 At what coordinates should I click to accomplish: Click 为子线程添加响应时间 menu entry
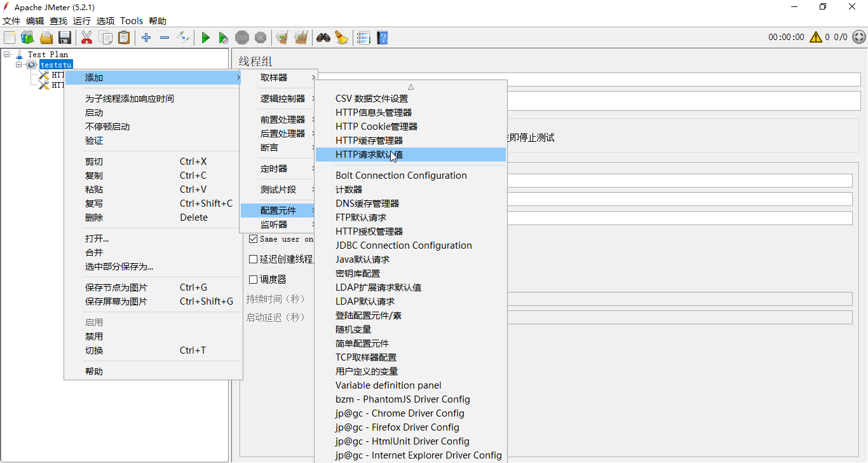(x=153, y=99)
